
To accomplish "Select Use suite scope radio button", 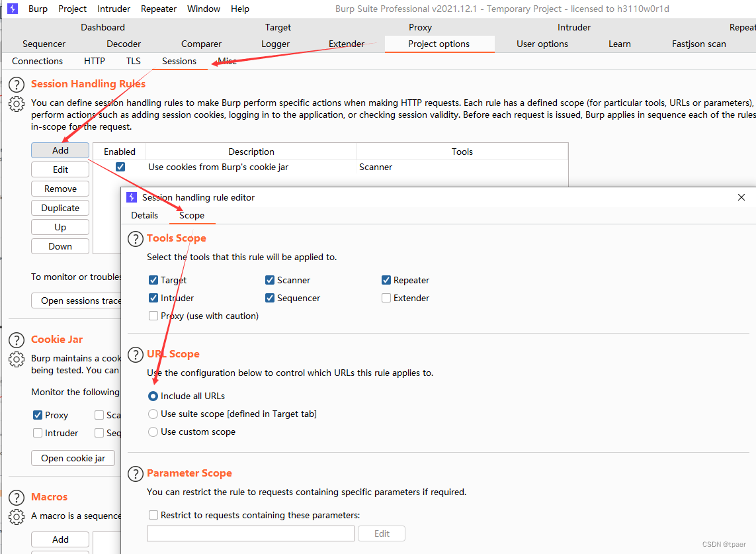I will pyautogui.click(x=153, y=414).
